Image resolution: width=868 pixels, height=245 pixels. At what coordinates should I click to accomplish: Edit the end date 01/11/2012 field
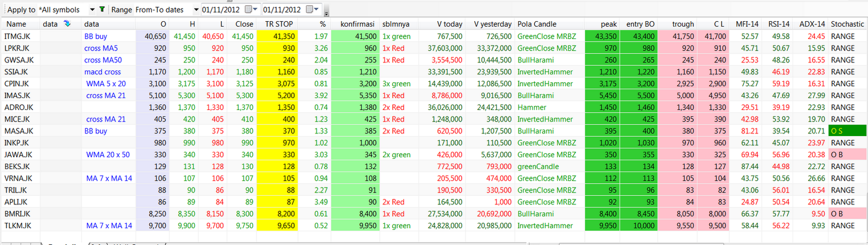[x=283, y=10]
